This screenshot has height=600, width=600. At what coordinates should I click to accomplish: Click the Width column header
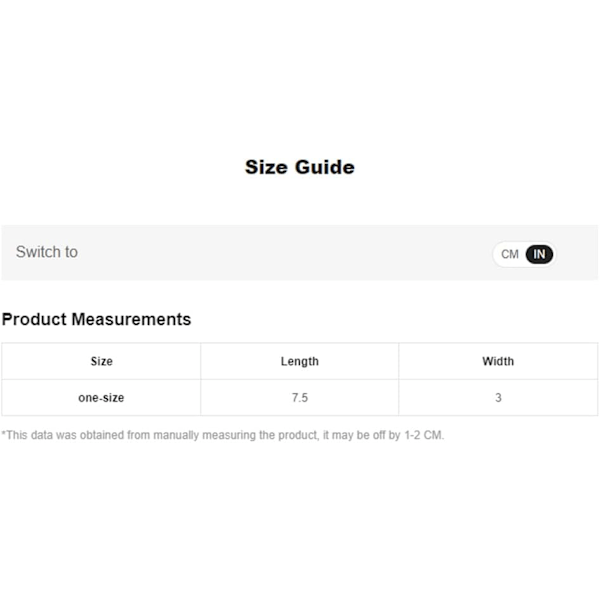498,361
